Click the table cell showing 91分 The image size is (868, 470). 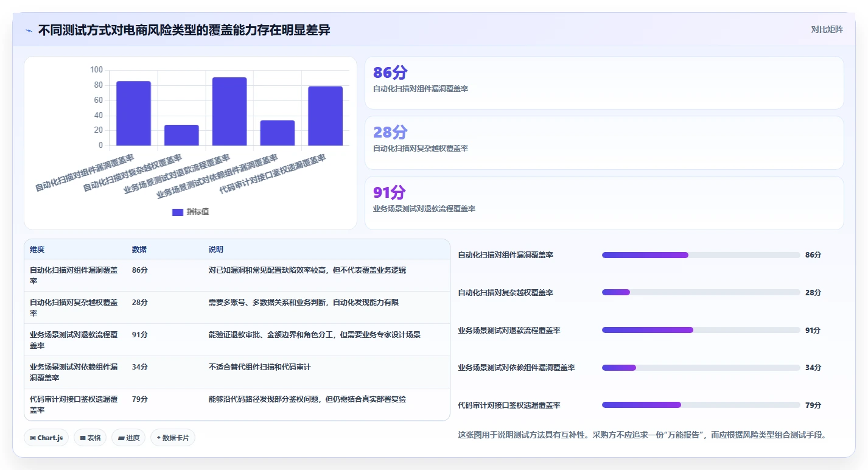pyautogui.click(x=140, y=335)
